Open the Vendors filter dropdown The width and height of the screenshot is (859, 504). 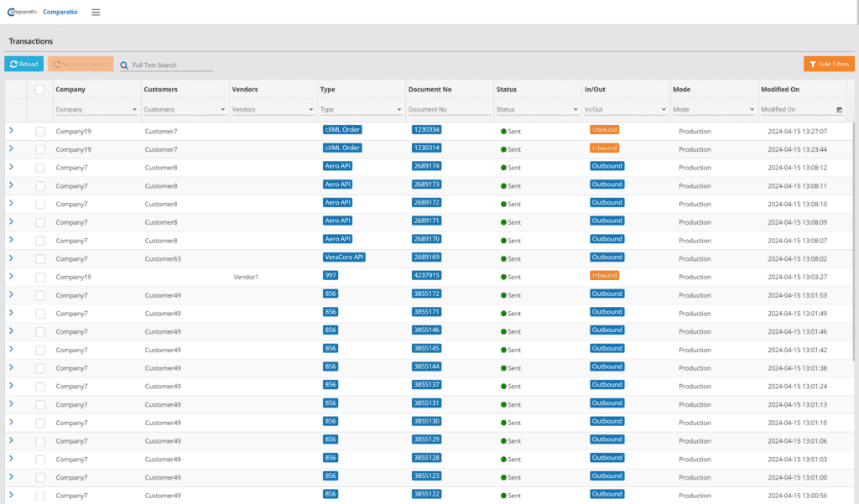pyautogui.click(x=310, y=110)
